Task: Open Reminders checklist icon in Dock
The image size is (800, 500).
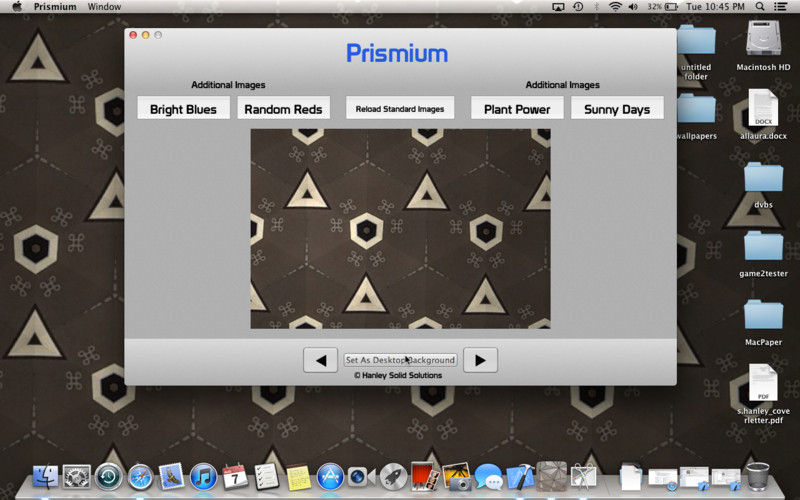Action: (266, 477)
